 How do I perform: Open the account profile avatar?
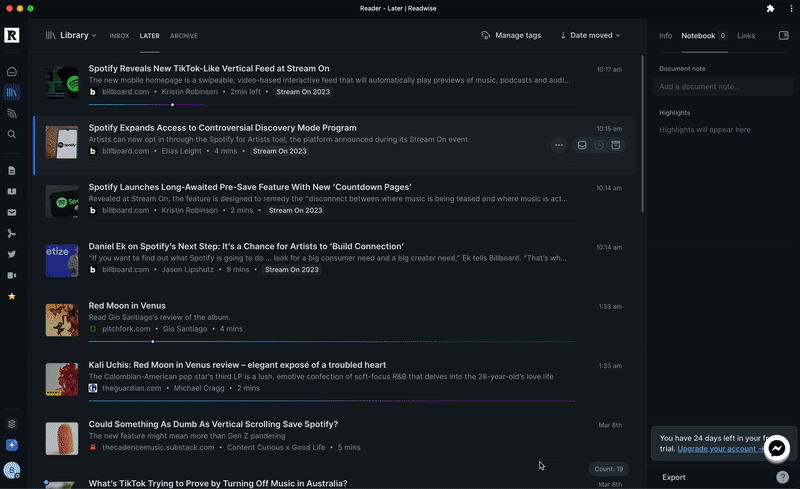tap(12, 470)
